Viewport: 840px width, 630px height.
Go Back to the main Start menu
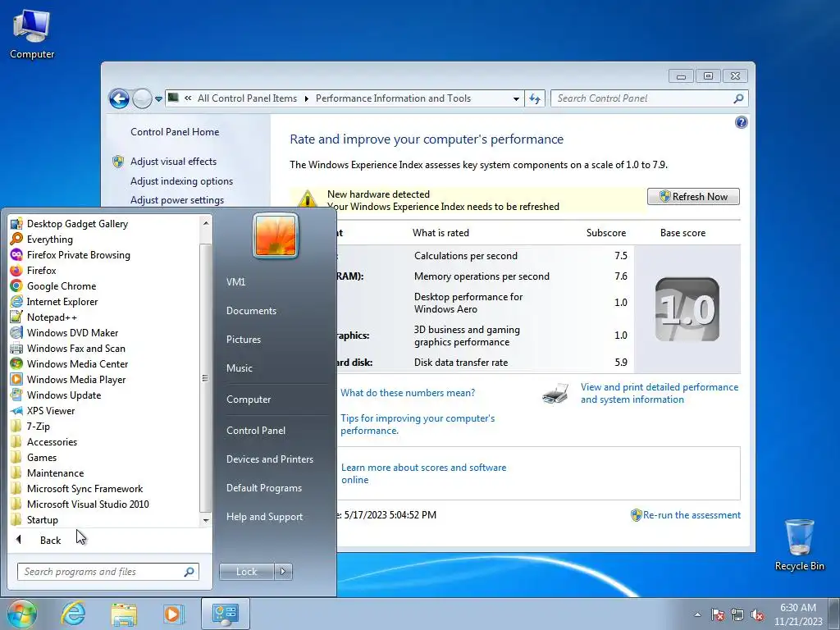click(x=50, y=541)
